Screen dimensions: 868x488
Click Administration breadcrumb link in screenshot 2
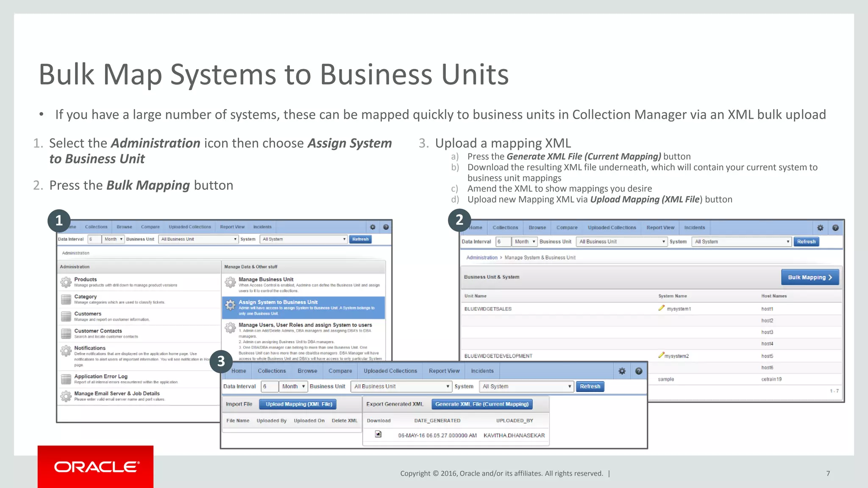482,258
